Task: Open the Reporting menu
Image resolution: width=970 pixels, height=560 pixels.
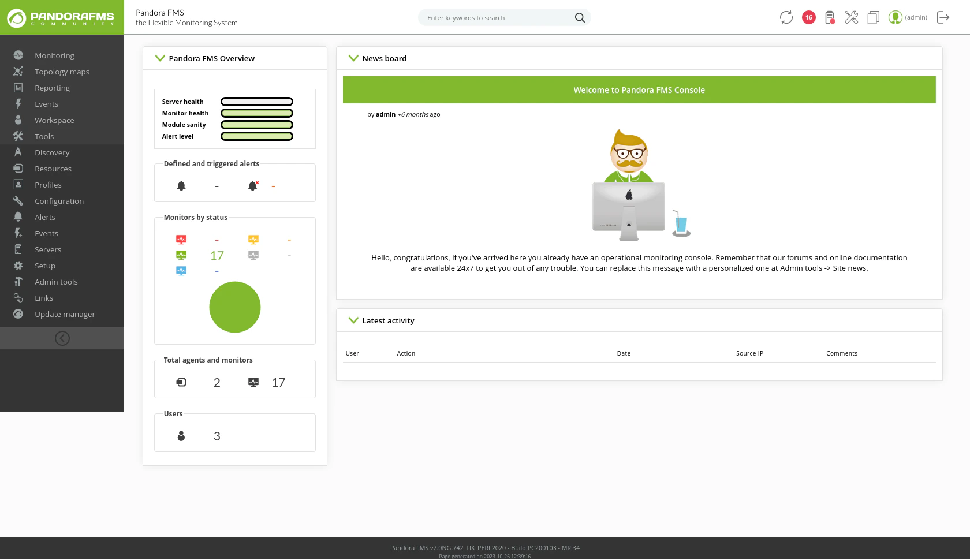Action: coord(52,88)
